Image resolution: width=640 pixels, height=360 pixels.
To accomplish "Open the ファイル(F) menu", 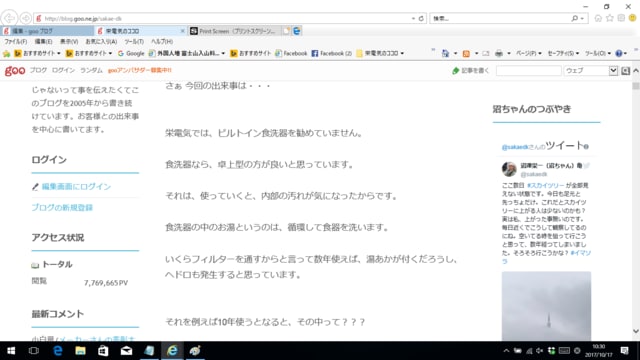I will (16, 42).
